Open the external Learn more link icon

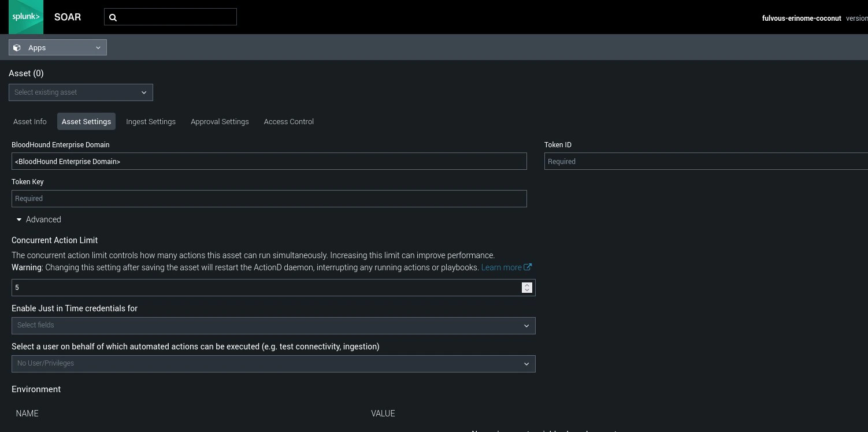click(x=528, y=267)
